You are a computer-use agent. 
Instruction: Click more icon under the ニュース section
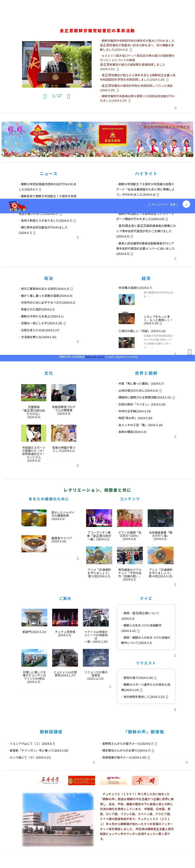pyautogui.click(x=78, y=237)
